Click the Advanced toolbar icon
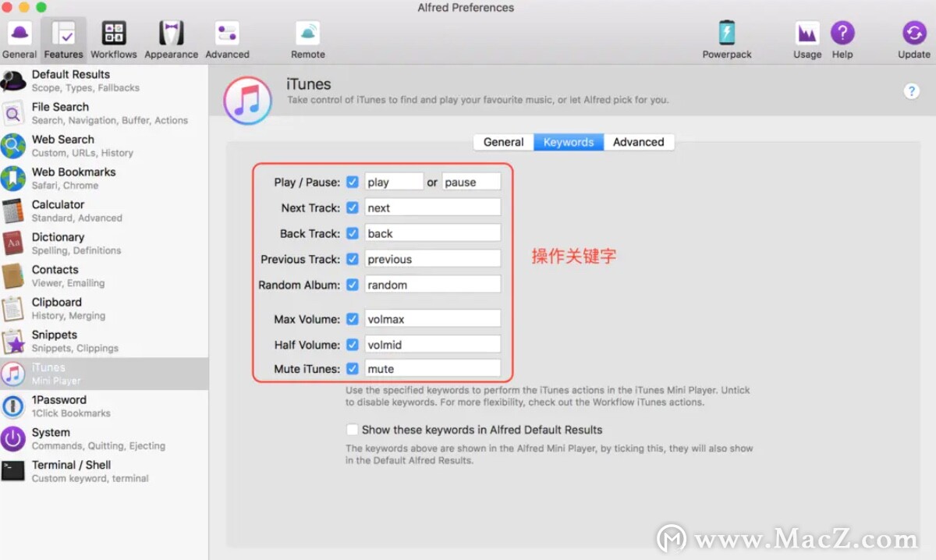The width and height of the screenshot is (936, 560). [227, 40]
